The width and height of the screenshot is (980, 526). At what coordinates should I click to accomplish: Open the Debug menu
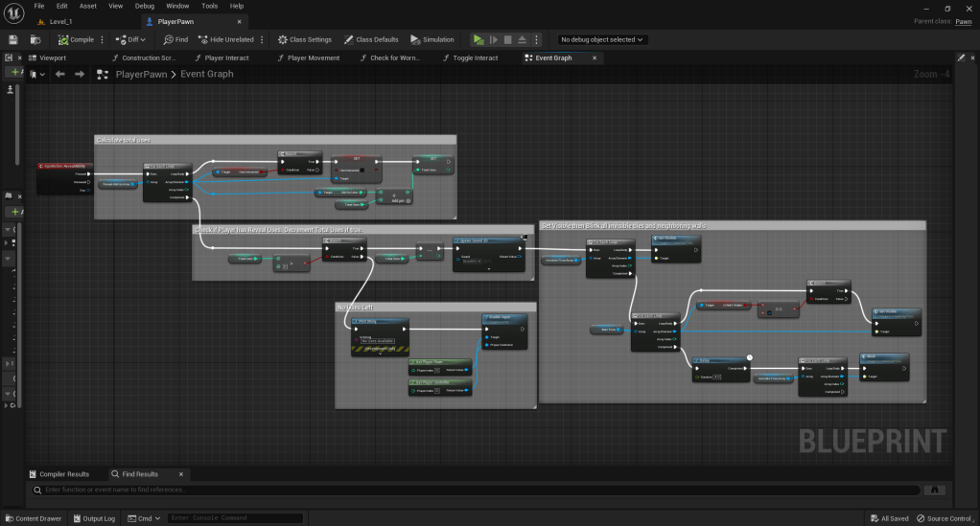pyautogui.click(x=144, y=6)
